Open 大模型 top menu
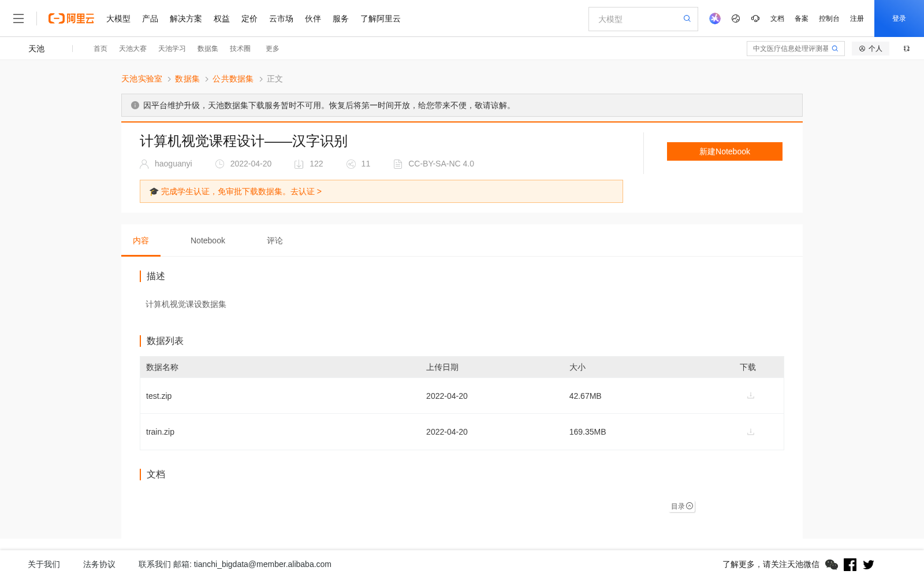Viewport: 924px width, 578px height. [x=118, y=18]
